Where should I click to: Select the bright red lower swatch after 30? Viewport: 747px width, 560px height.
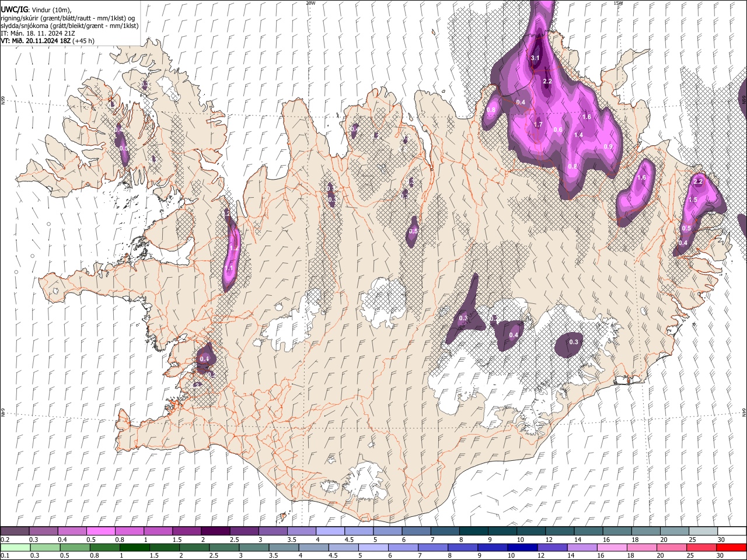tap(731, 547)
